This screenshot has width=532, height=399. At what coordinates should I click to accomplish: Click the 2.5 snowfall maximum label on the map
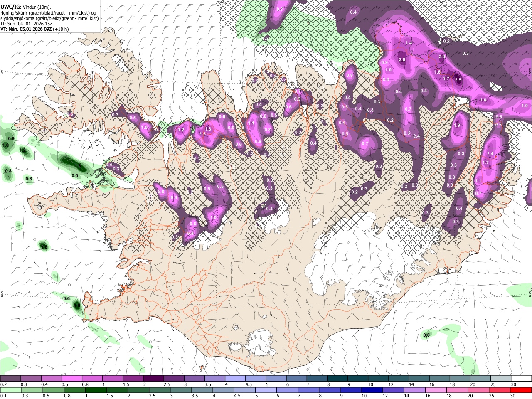[x=458, y=80]
